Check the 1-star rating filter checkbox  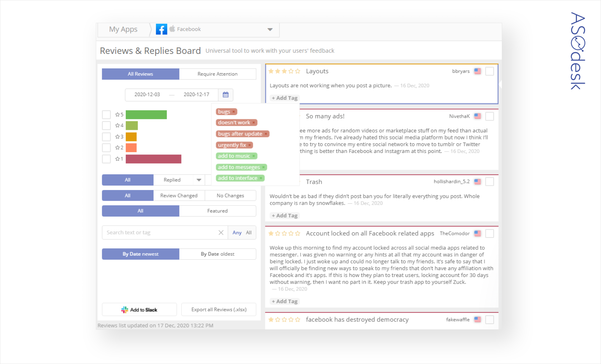tap(106, 159)
